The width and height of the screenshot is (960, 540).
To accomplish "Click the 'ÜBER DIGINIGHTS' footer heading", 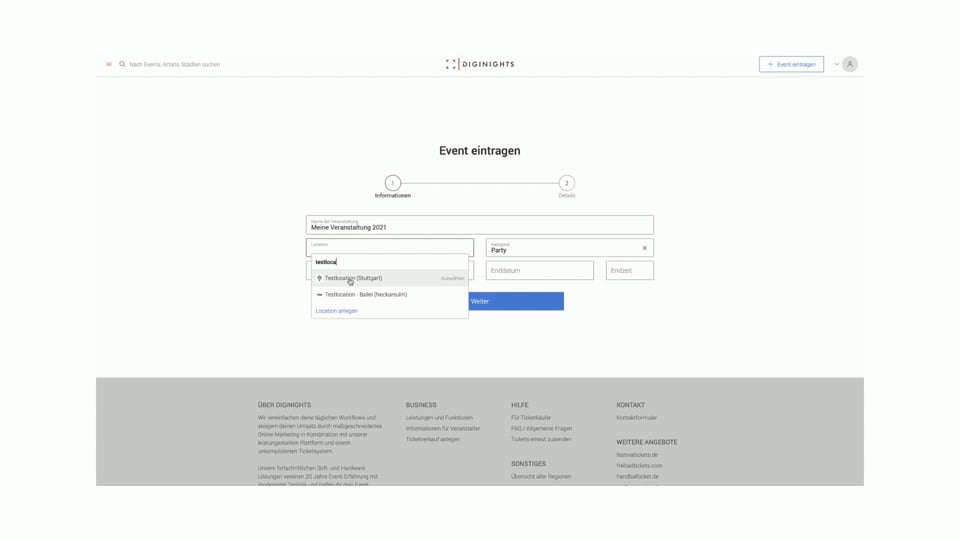I will [284, 405].
